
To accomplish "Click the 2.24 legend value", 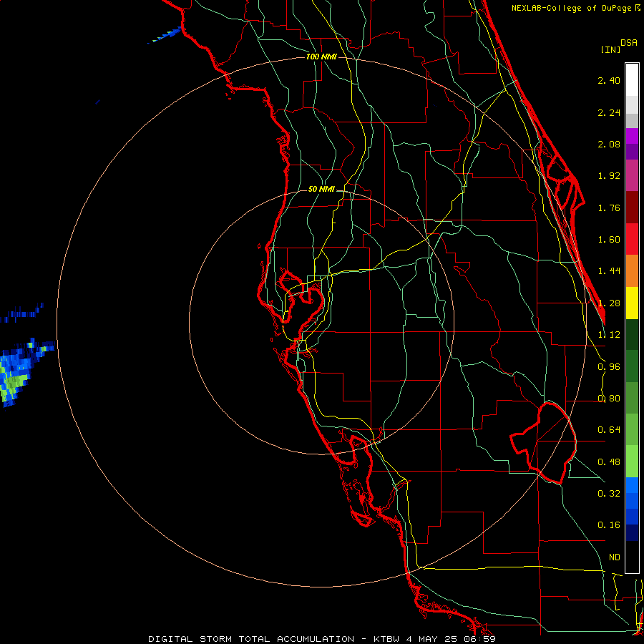I will [x=609, y=112].
